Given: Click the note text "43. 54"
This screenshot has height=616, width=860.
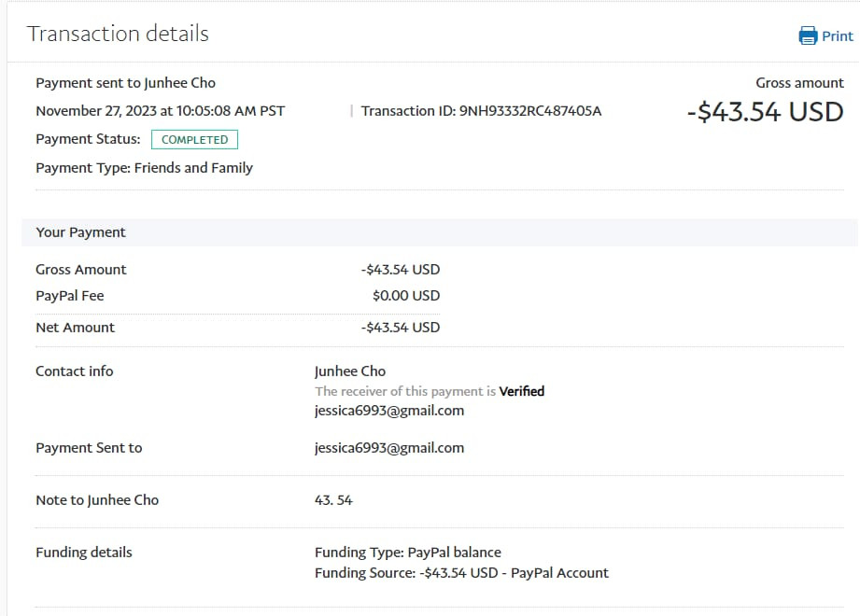Looking at the screenshot, I should pos(333,500).
